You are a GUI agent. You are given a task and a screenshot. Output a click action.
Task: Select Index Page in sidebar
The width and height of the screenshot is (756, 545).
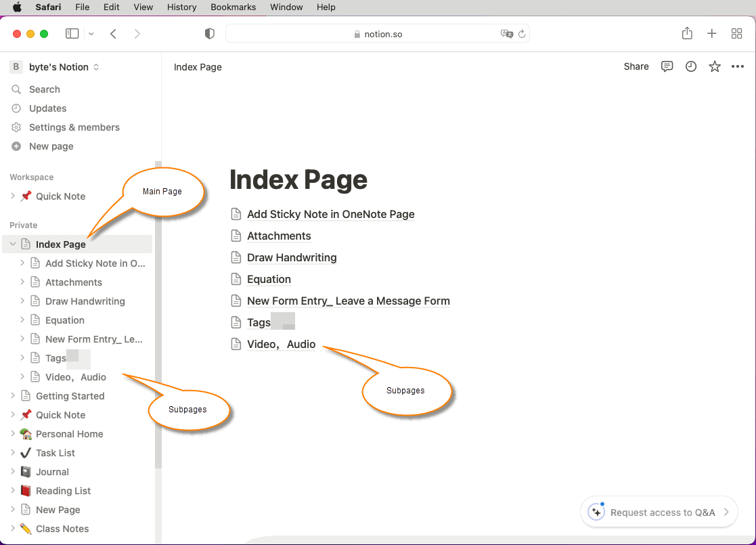(77, 244)
